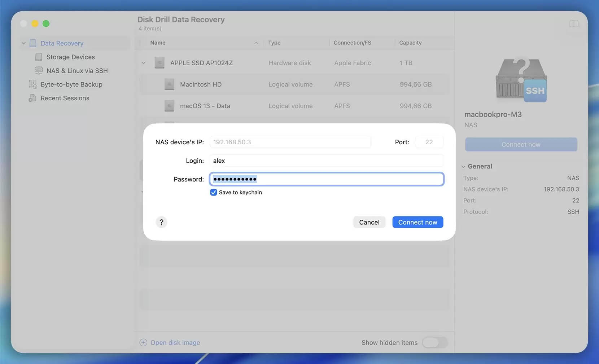Image resolution: width=599 pixels, height=364 pixels.
Task: Click the Capacity column header
Action: coord(410,43)
